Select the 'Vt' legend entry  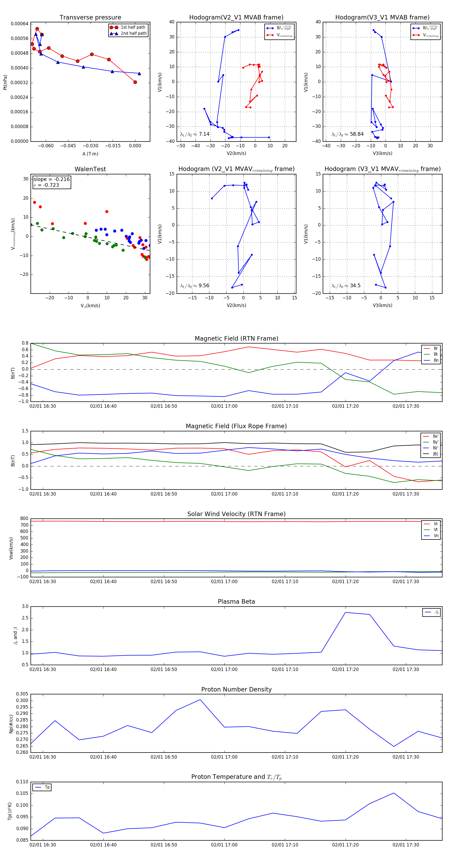tap(431, 530)
